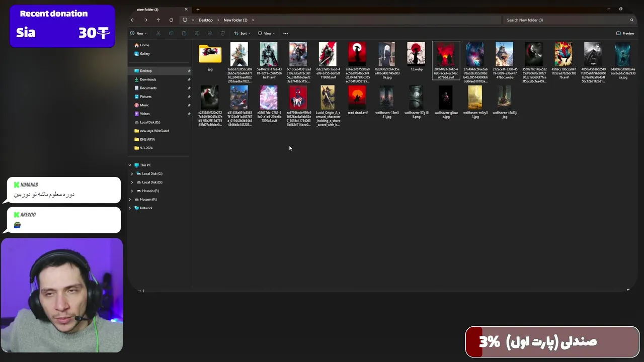
Task: Unpin Downloads using its pin icon
Action: tap(189, 79)
